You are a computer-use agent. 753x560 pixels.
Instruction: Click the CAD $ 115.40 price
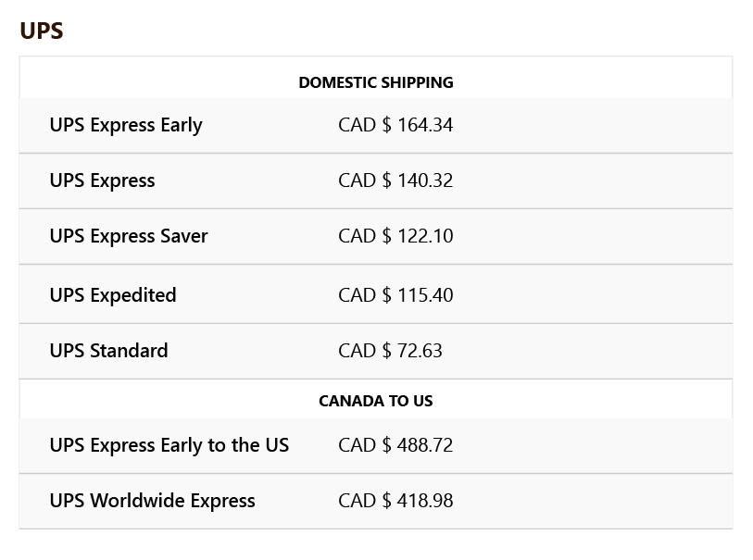pyautogui.click(x=395, y=295)
